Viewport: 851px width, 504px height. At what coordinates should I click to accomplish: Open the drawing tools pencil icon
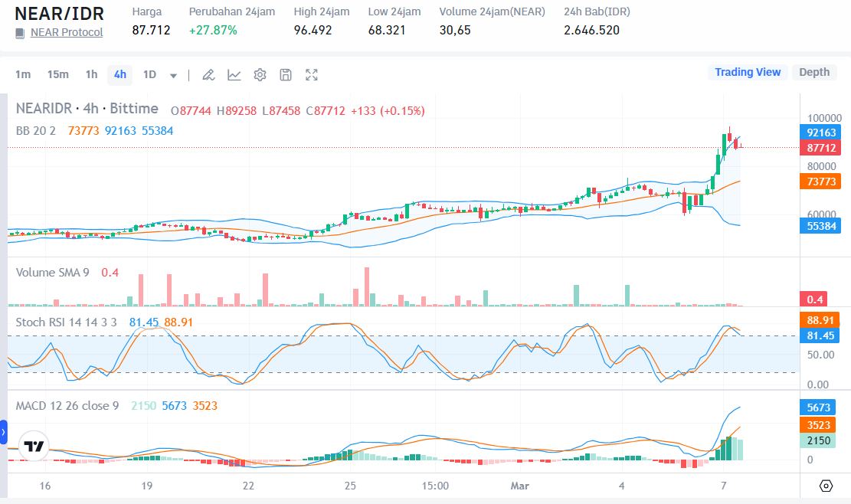pos(208,75)
